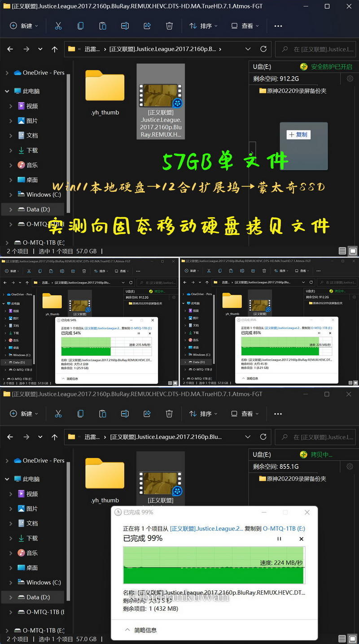Navigate forward in the bottom window

pyautogui.click(x=26, y=437)
